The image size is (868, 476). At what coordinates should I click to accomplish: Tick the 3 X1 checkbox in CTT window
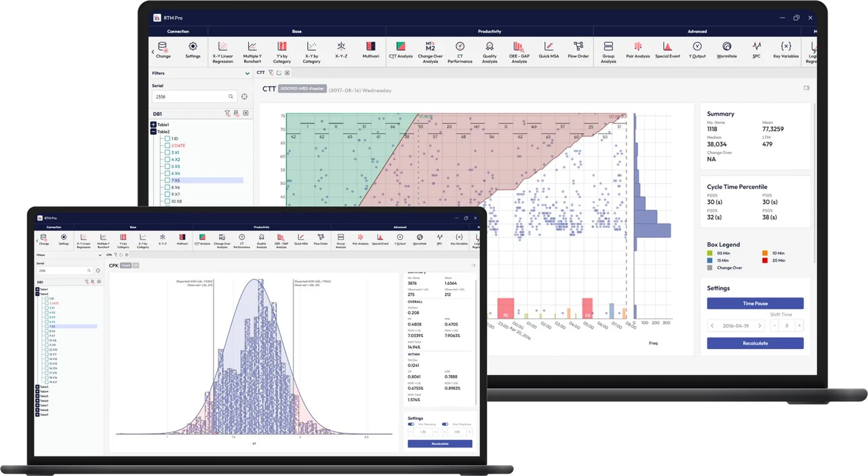[166, 153]
